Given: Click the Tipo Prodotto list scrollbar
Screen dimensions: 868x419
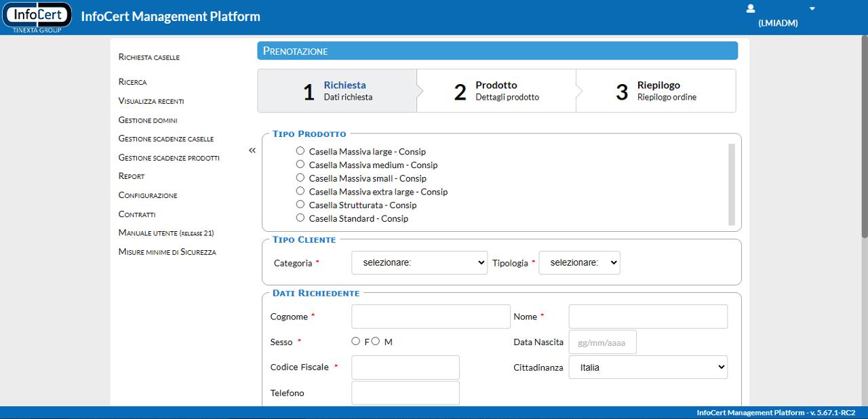Looking at the screenshot, I should 732,184.
